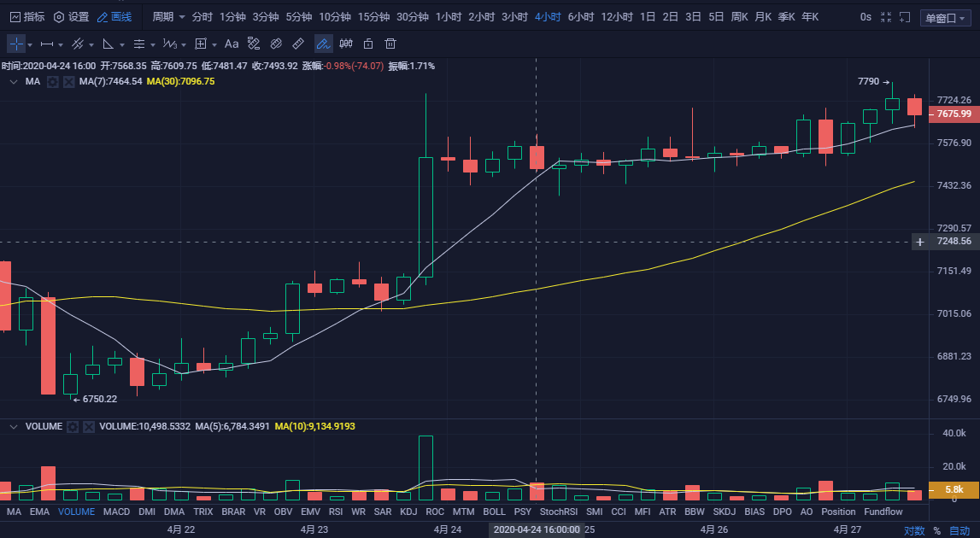980x538 pixels.
Task: Click the 画线 drawing button
Action: [x=115, y=17]
